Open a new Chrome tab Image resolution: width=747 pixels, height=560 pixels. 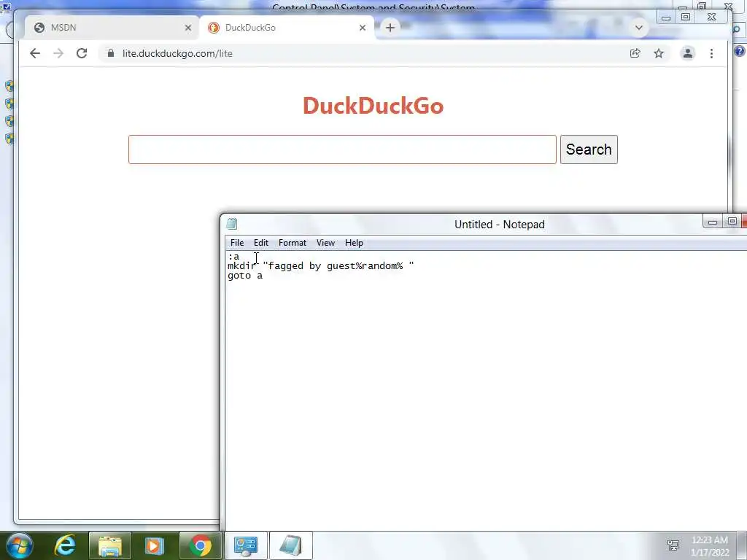click(x=390, y=28)
